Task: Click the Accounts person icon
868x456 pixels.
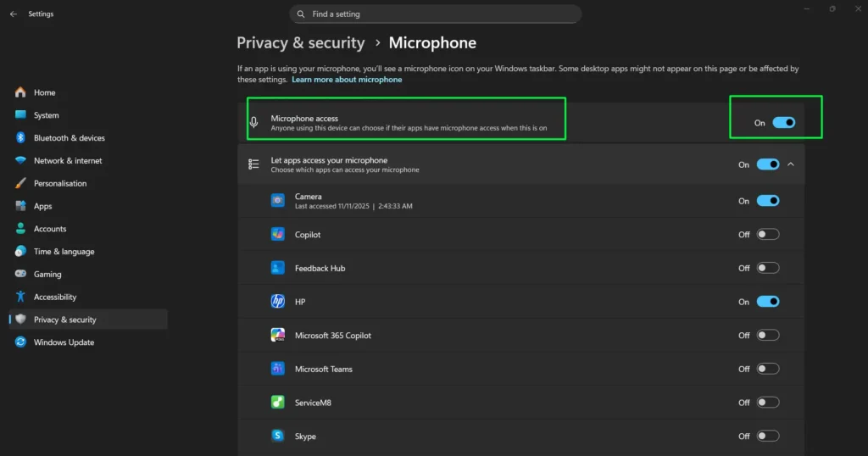Action: [20, 229]
